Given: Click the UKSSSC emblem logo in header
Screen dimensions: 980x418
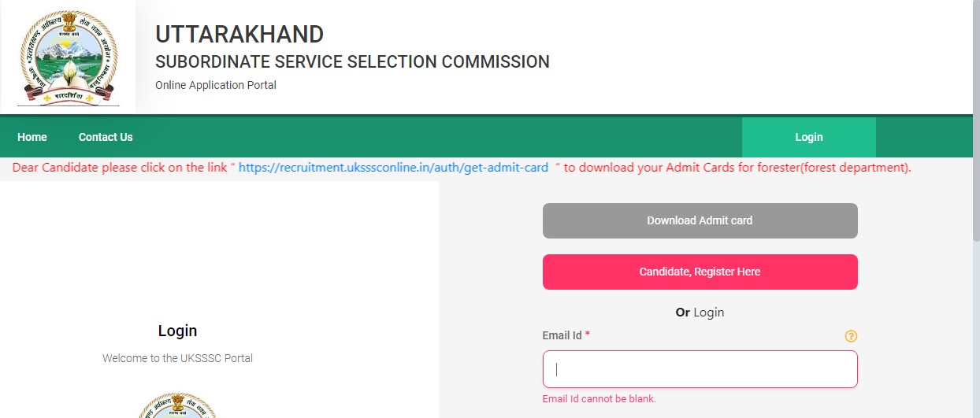Looking at the screenshot, I should pos(68,57).
